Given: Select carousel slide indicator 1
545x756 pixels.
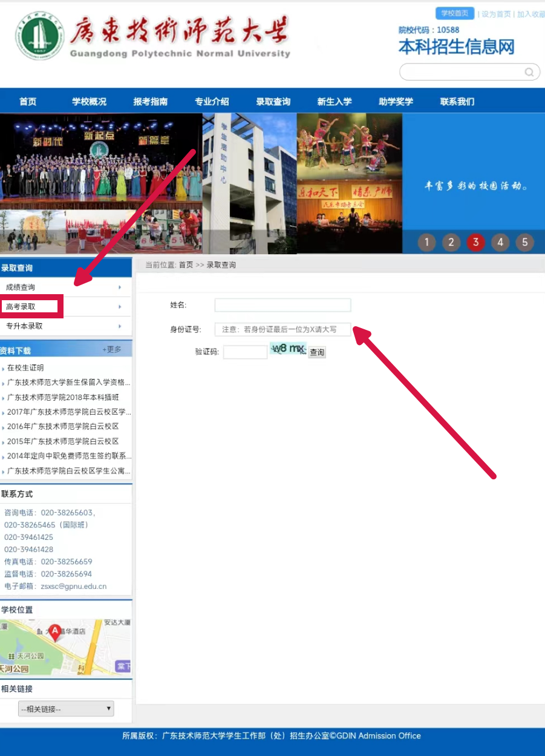Looking at the screenshot, I should 426,242.
